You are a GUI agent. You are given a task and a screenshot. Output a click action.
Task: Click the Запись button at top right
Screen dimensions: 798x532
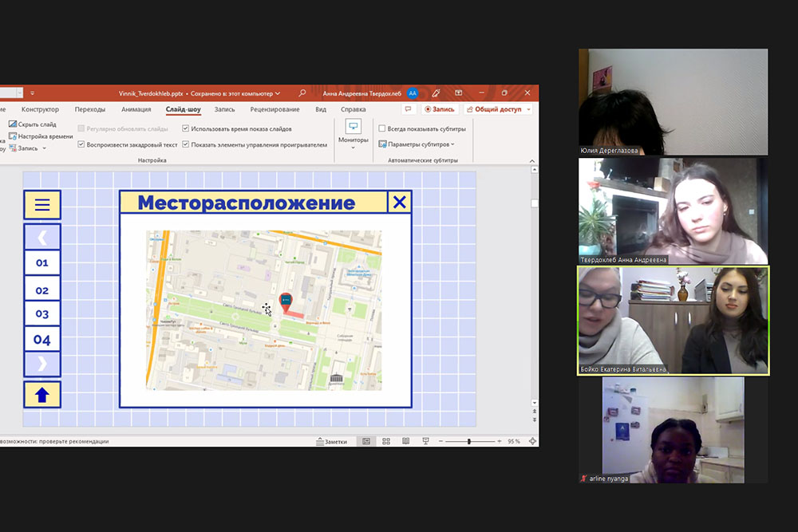(439, 109)
